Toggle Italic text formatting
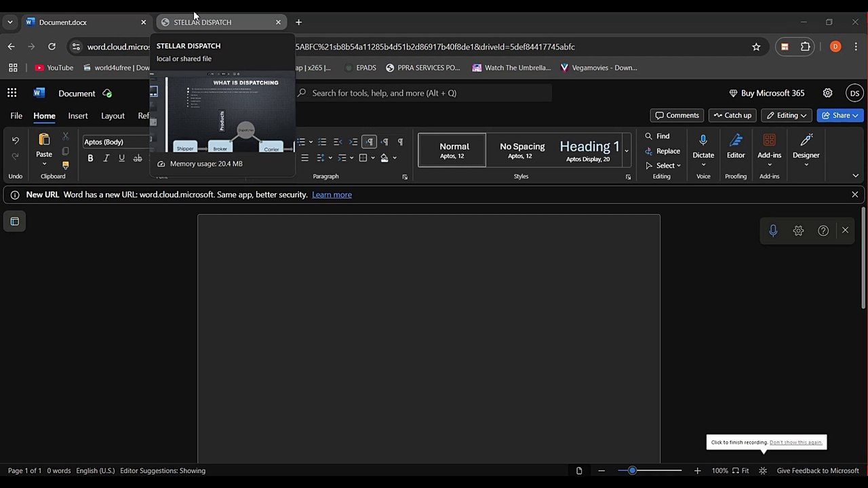868x488 pixels. [x=106, y=158]
